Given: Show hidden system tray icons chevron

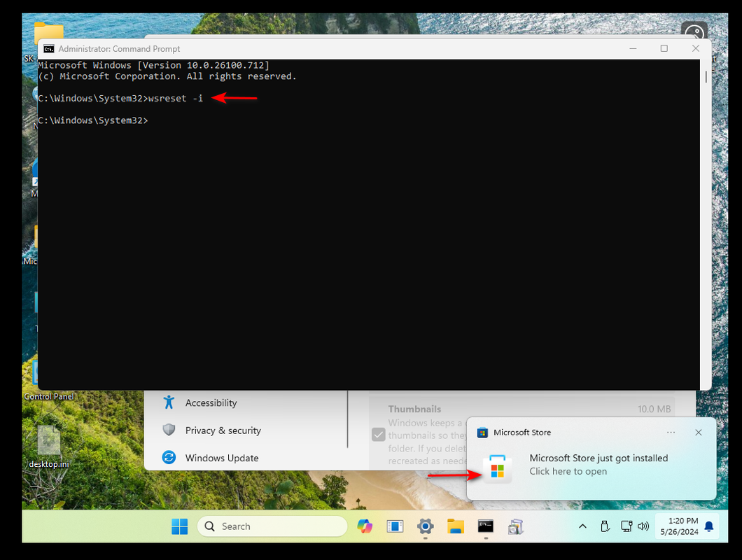Looking at the screenshot, I should pos(582,526).
